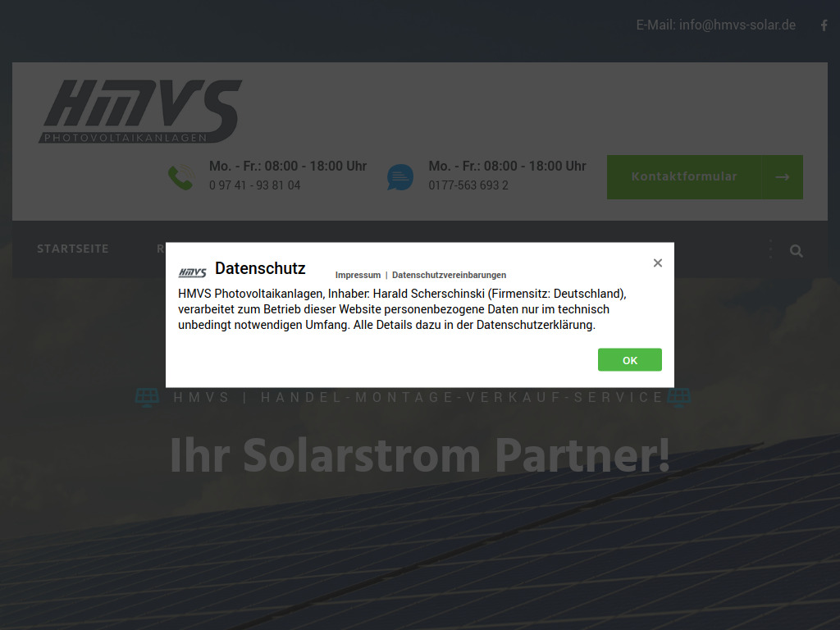The height and width of the screenshot is (630, 840).
Task: Confirm the Datenschutz notice with OK
Action: [x=629, y=359]
